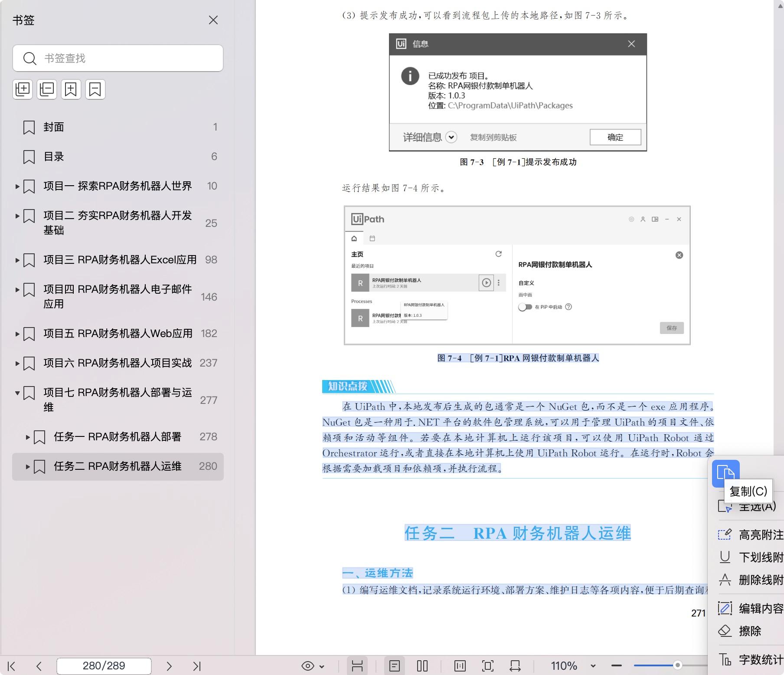Click the heading 任务二 RPA 财务机器人运维
Viewport: 784px width, 675px height.
point(517,533)
